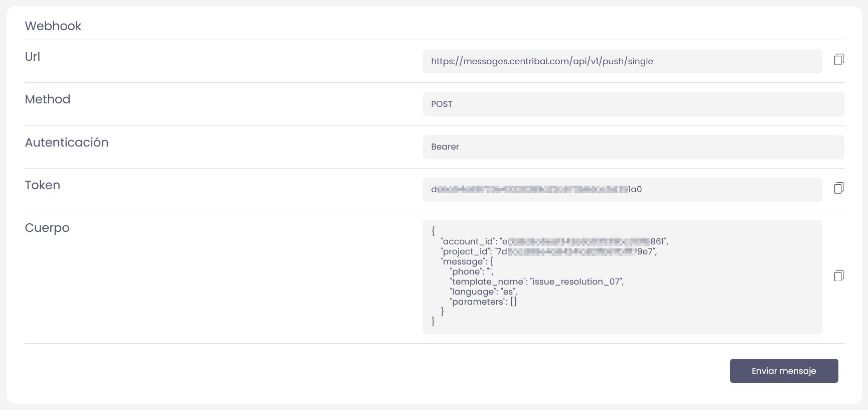868x410 pixels.
Task: Click the Method label
Action: click(x=48, y=99)
